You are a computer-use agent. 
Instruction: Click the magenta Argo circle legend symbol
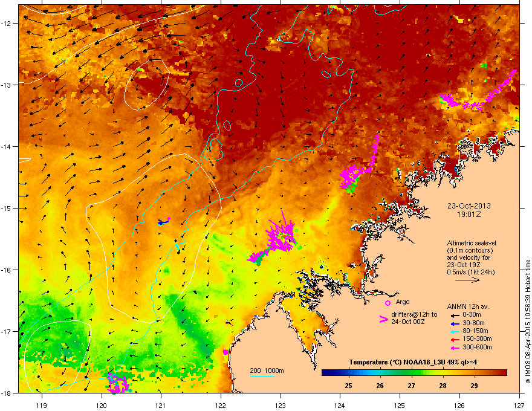click(388, 303)
